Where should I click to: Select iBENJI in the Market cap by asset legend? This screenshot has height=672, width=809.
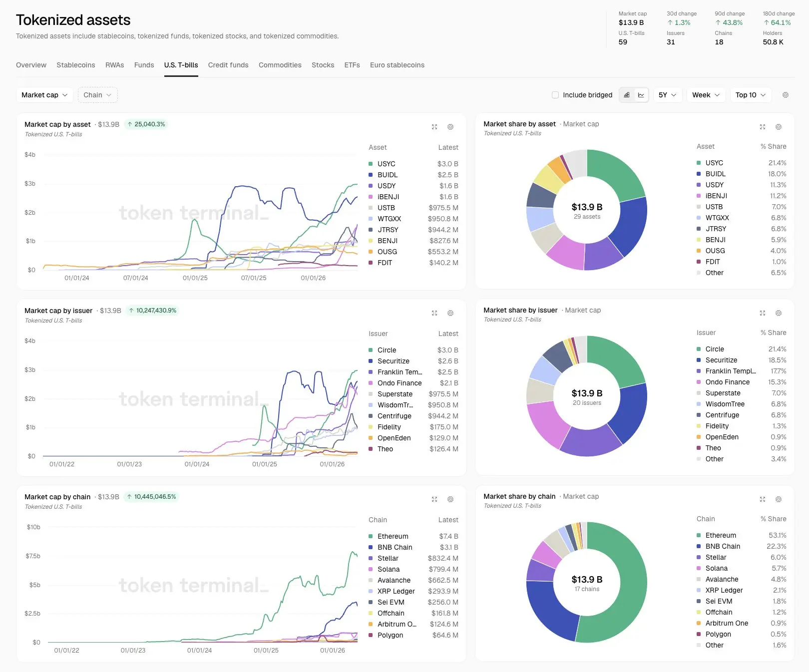(x=389, y=197)
